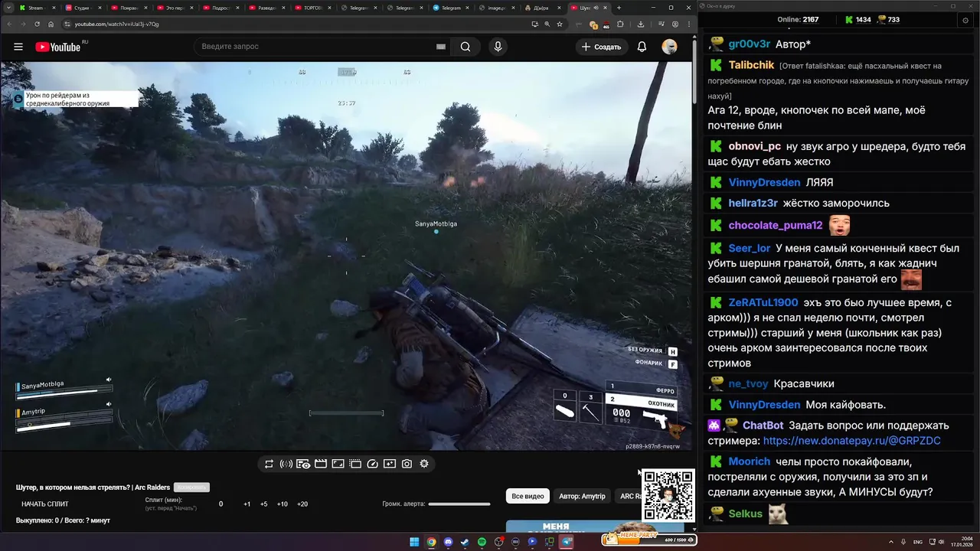
Task: Switch to the Студия browser tab
Action: pyautogui.click(x=83, y=8)
